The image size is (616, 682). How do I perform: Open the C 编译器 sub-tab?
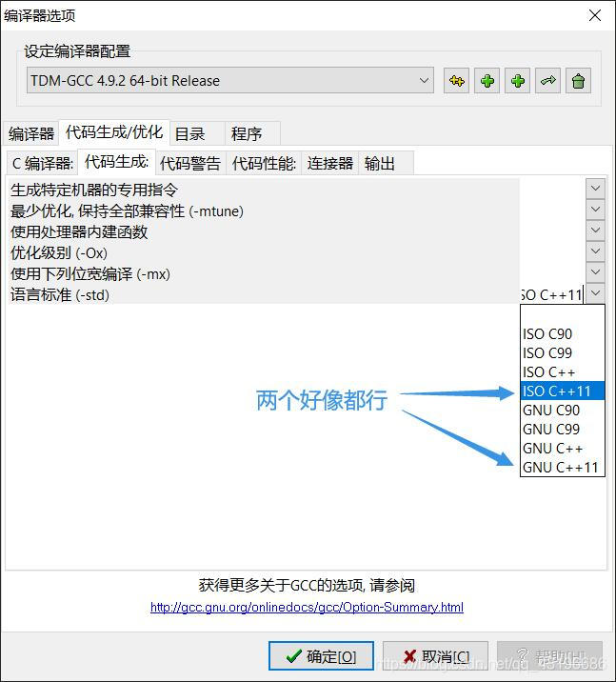point(42,164)
